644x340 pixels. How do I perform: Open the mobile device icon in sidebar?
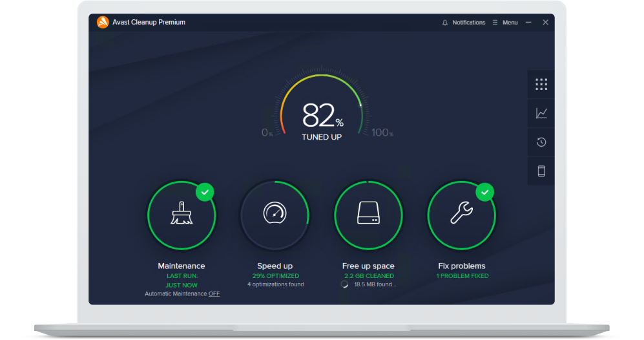point(541,171)
